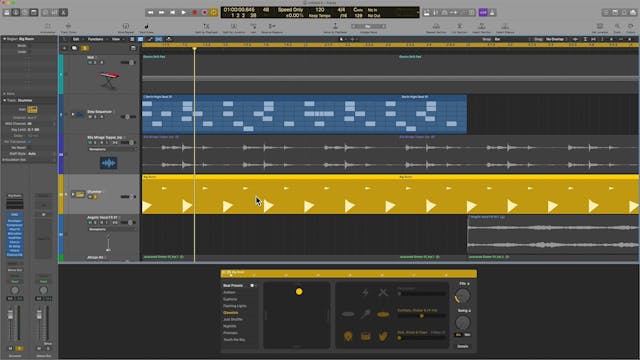Collapse the Track: Drummer inspector section
Screen dimensions: 640x360
click(x=4, y=100)
